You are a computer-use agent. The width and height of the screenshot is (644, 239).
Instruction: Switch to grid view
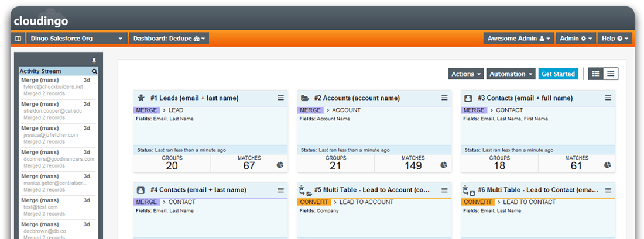(595, 74)
